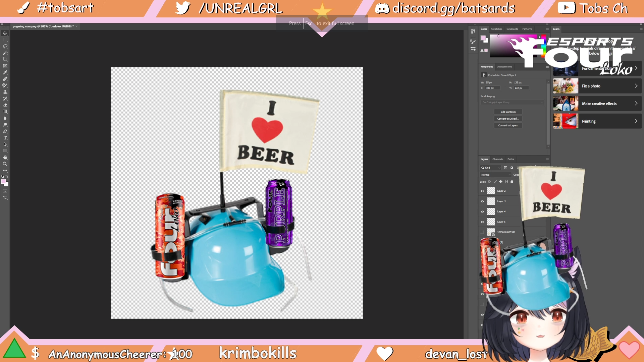Image resolution: width=644 pixels, height=362 pixels.
Task: Select the Rectangle shape tool
Action: coord(5,151)
